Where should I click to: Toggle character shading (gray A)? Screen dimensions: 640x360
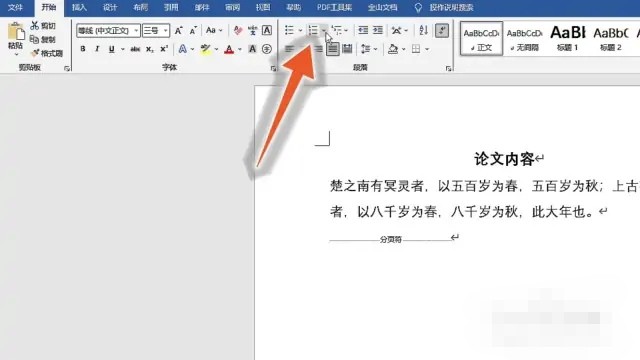click(253, 49)
